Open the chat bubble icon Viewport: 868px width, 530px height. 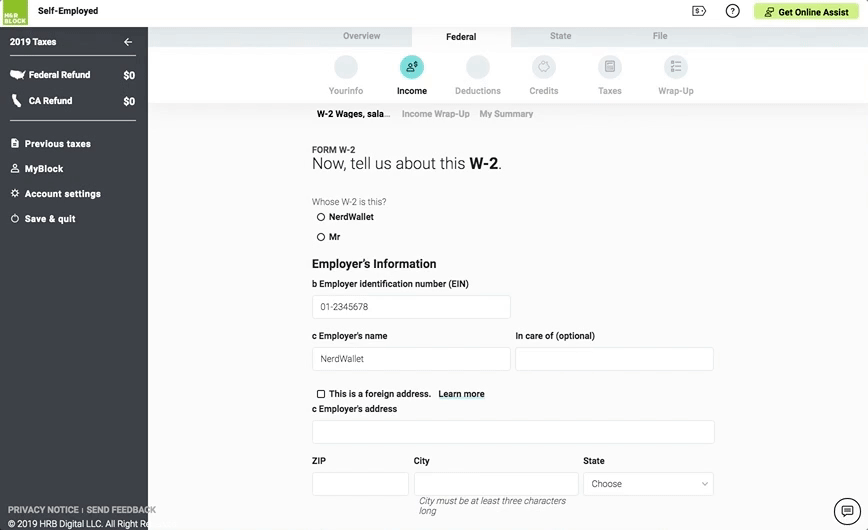(846, 509)
